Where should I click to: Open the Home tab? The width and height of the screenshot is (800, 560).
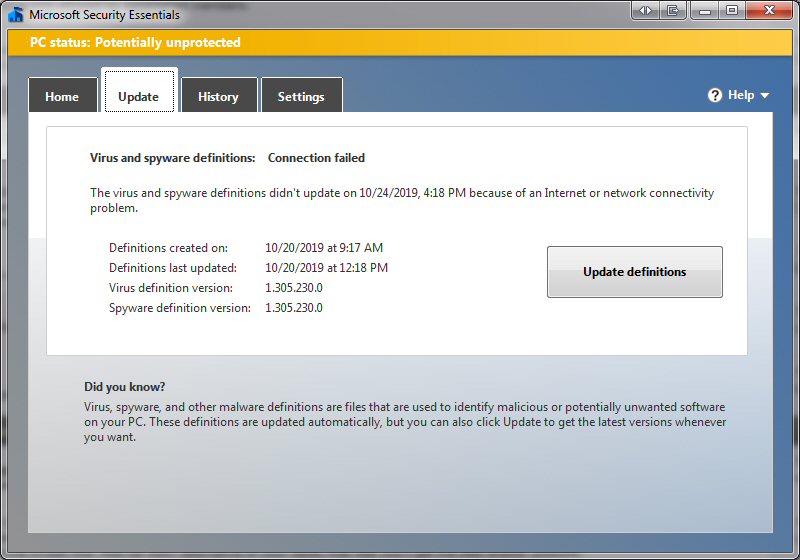point(63,95)
